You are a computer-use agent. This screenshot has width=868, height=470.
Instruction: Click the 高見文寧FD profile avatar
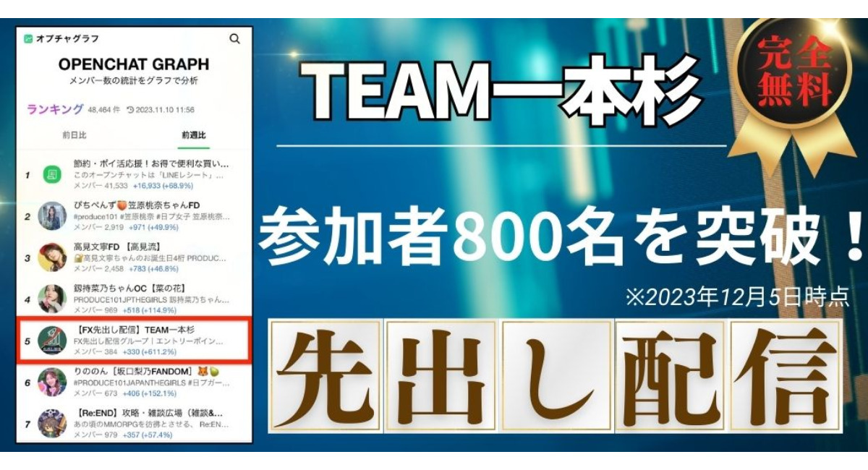pos(52,257)
